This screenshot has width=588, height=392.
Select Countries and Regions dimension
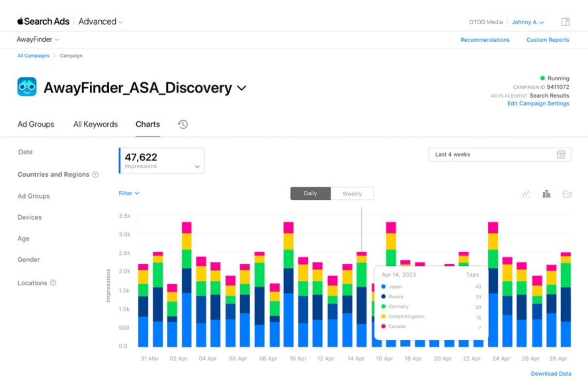(53, 174)
